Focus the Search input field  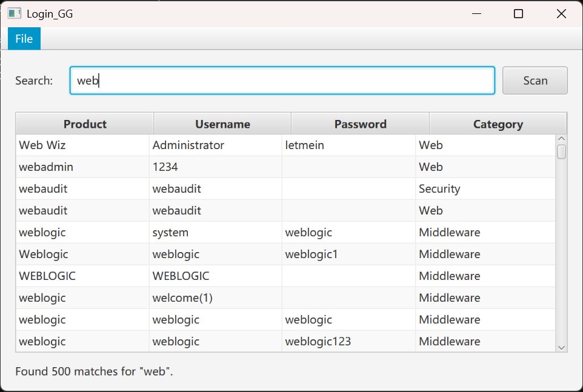(282, 81)
